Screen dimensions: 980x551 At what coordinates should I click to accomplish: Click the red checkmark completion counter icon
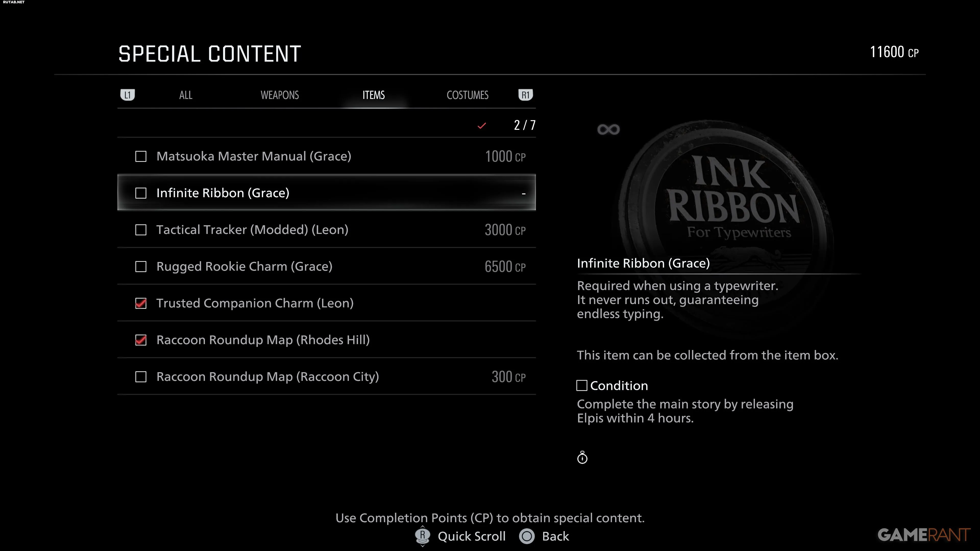point(482,126)
